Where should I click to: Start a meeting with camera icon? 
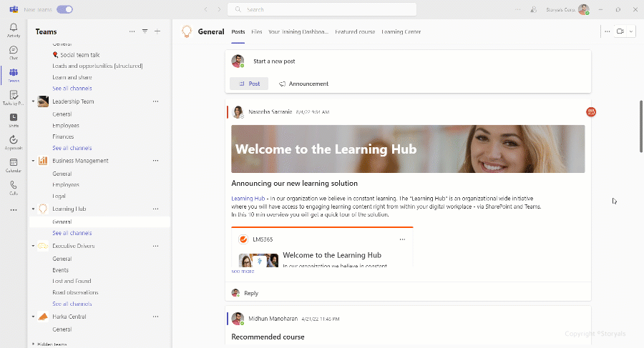tap(620, 31)
